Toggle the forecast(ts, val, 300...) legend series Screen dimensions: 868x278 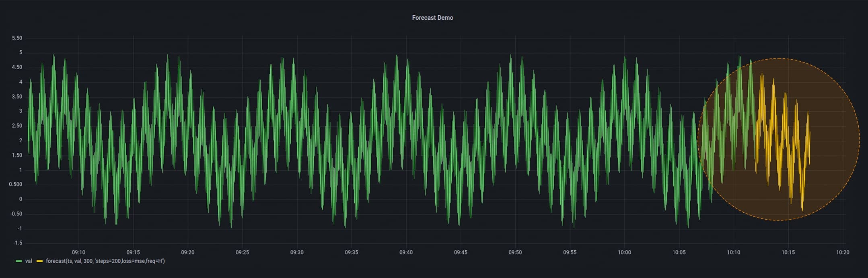point(105,261)
